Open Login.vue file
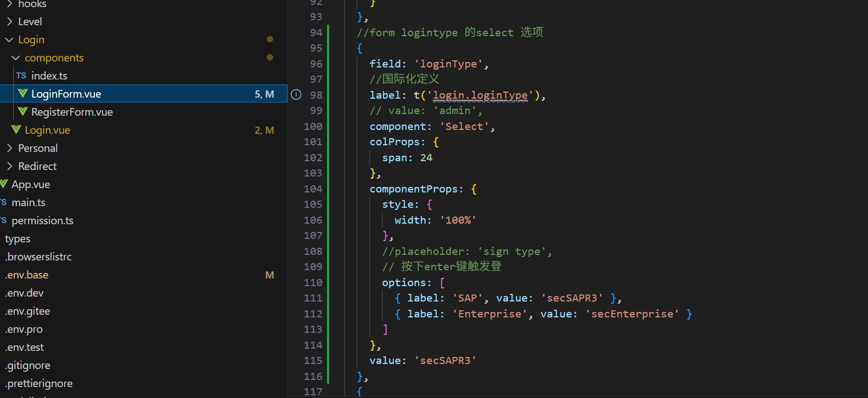 47,130
